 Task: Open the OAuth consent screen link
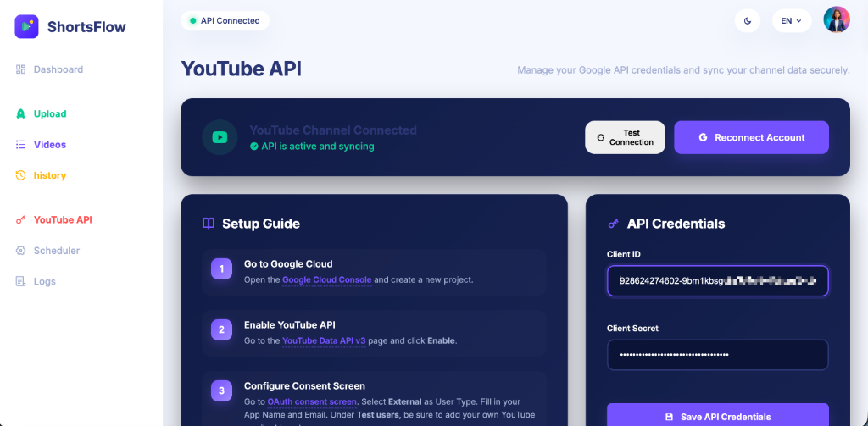312,401
